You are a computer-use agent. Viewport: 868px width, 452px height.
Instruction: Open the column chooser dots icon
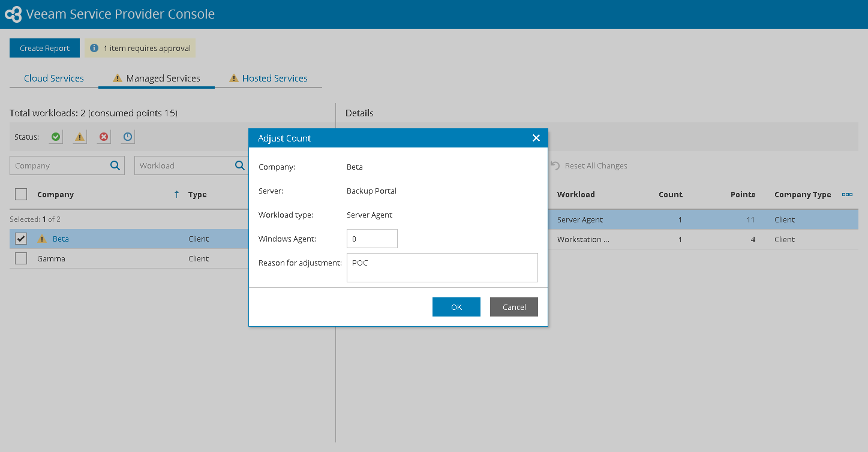tap(847, 194)
